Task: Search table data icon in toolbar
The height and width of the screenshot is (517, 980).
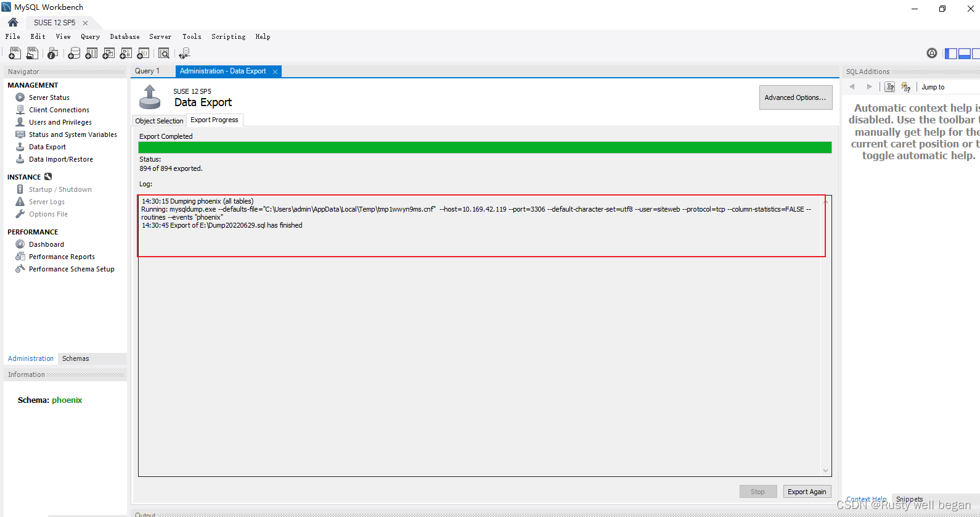Action: (x=164, y=54)
